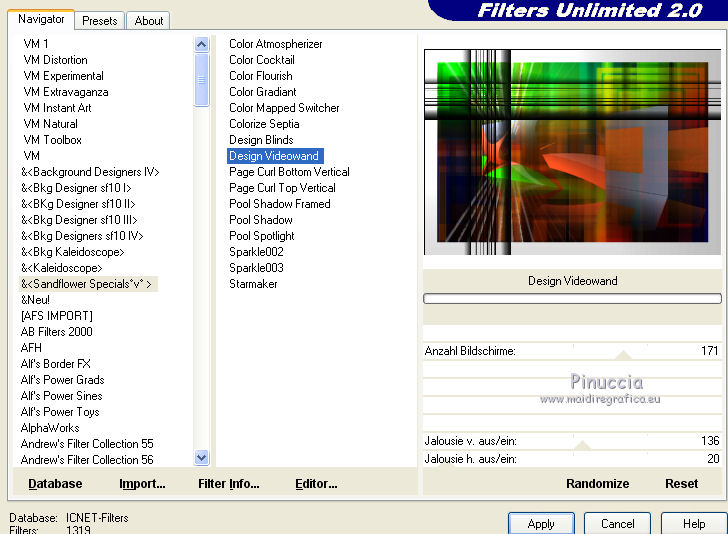Click the Database button
The height and width of the screenshot is (534, 728).
click(x=55, y=484)
